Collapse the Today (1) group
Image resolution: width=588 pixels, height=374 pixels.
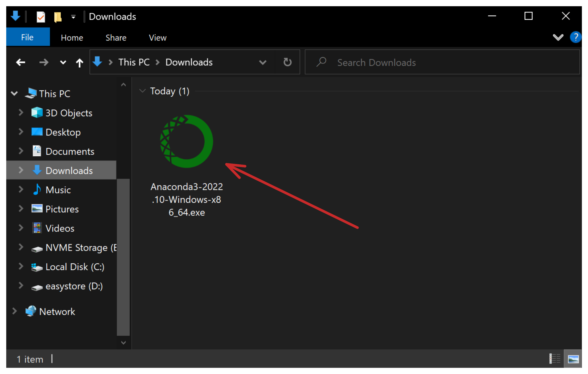coord(142,91)
